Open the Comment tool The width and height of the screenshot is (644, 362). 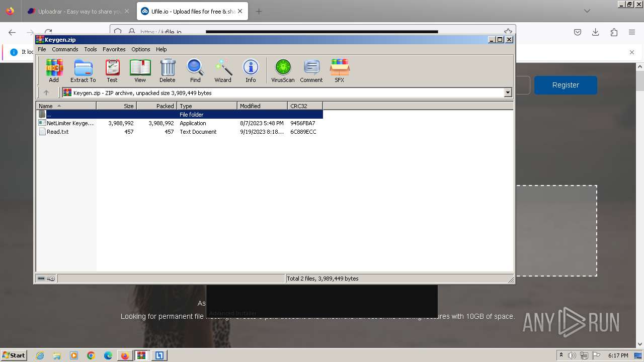[311, 70]
